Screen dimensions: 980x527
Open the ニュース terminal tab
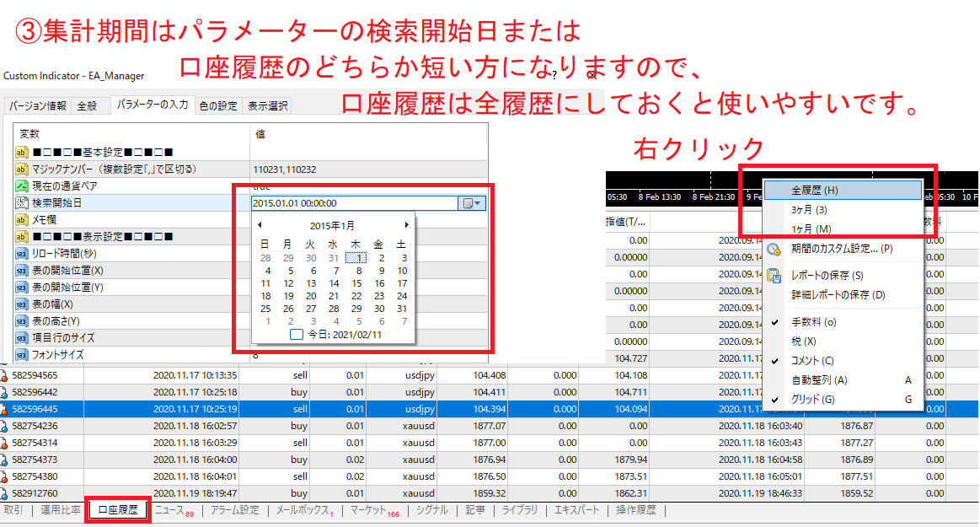pyautogui.click(x=174, y=511)
